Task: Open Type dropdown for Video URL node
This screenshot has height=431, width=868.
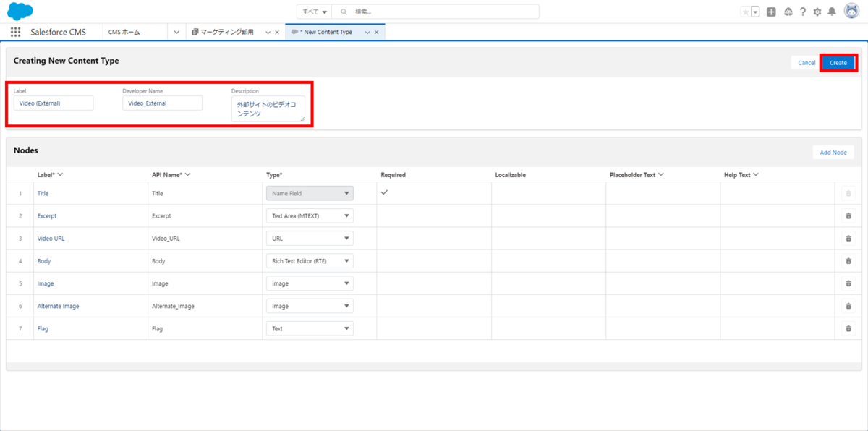Action: pos(310,239)
